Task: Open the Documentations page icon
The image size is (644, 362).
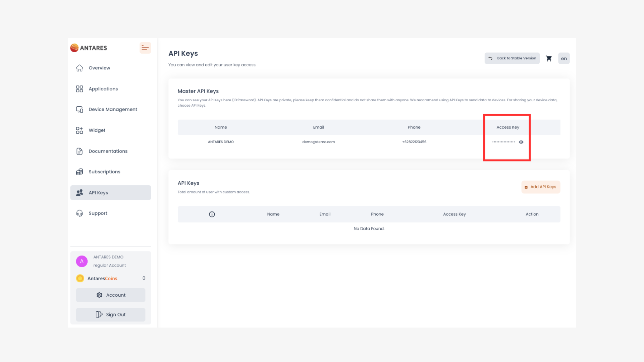Action: point(79,151)
